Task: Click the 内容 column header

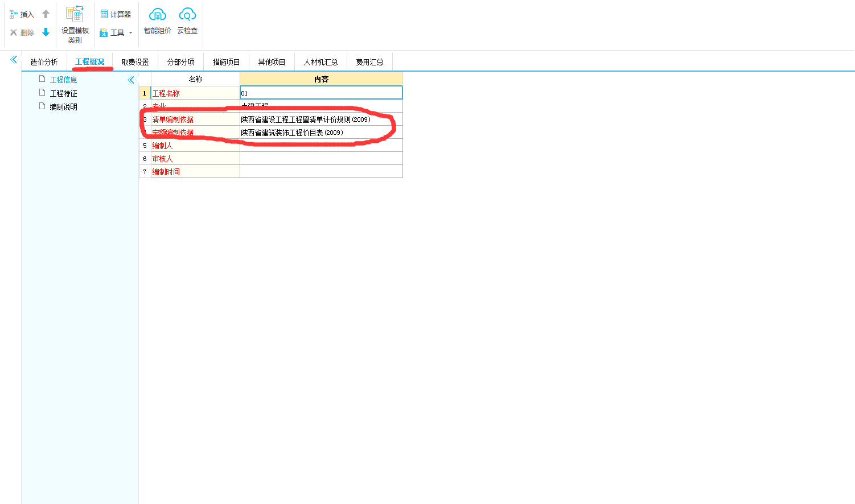Action: point(321,79)
